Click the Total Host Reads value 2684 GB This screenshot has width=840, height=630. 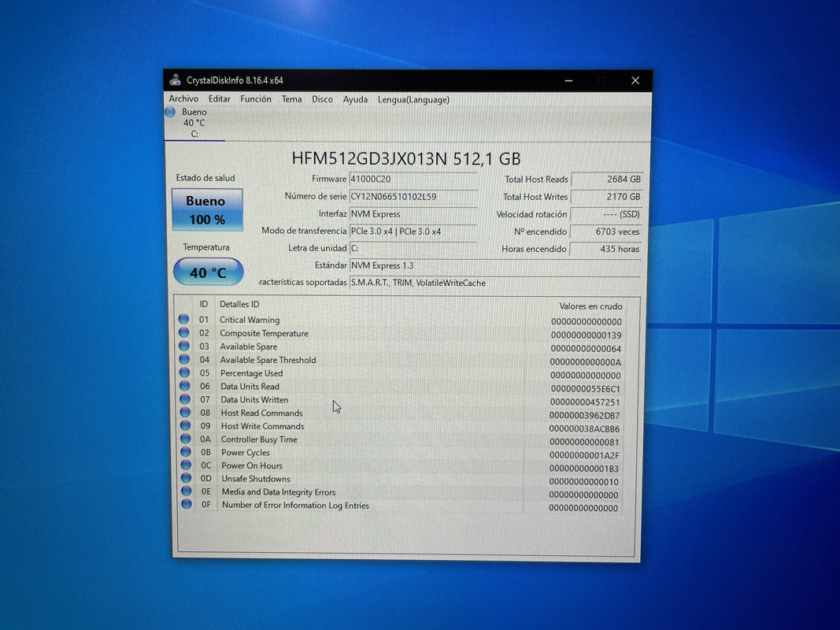click(x=606, y=180)
